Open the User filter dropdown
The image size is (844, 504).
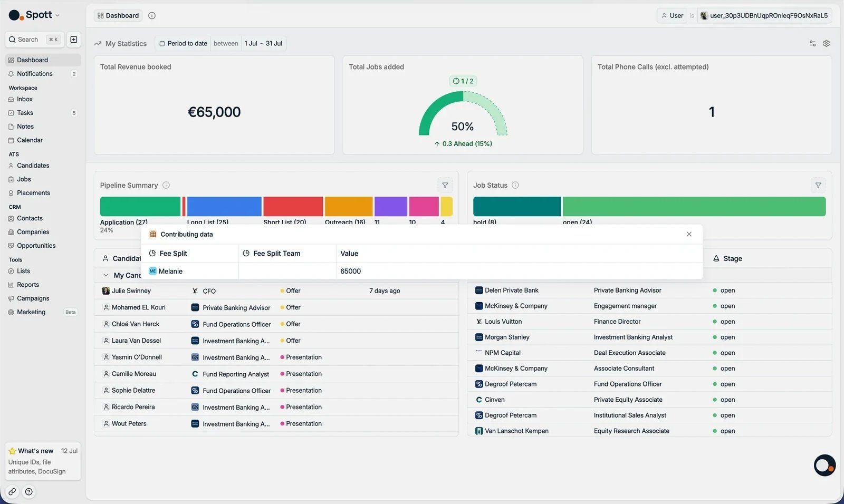pos(672,16)
